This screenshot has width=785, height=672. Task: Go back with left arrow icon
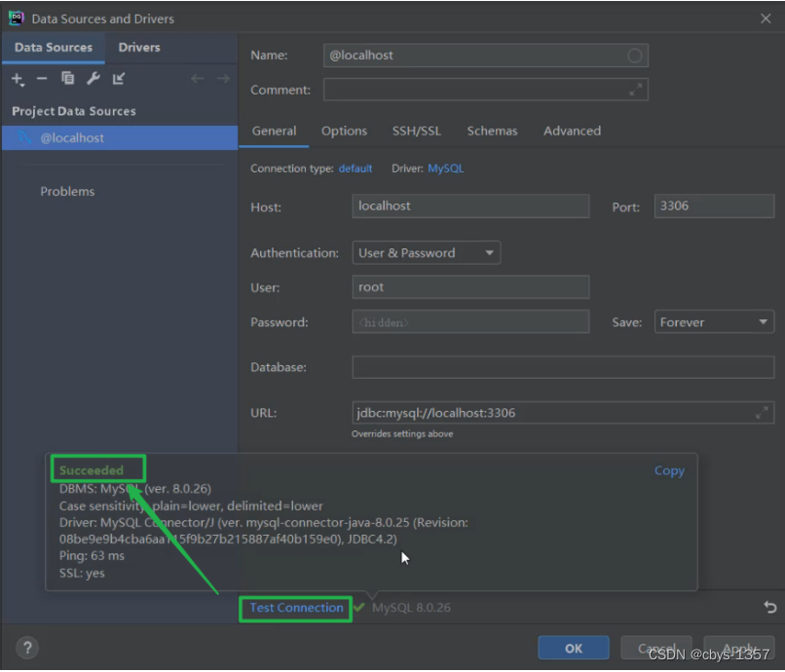pos(198,79)
